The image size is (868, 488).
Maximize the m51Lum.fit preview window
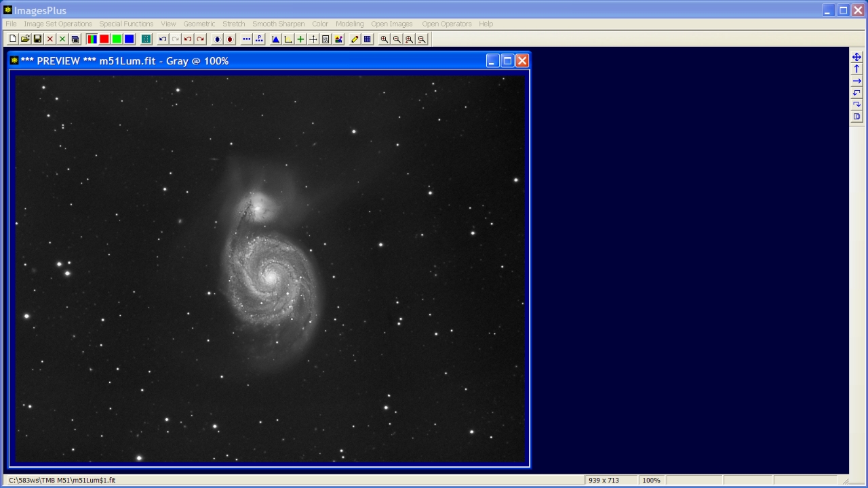507,61
